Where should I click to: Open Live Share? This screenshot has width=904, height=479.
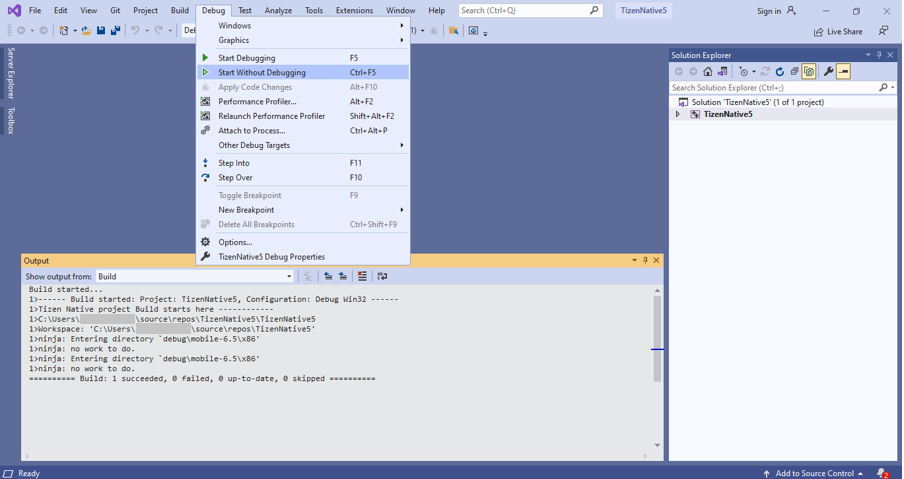tap(838, 32)
